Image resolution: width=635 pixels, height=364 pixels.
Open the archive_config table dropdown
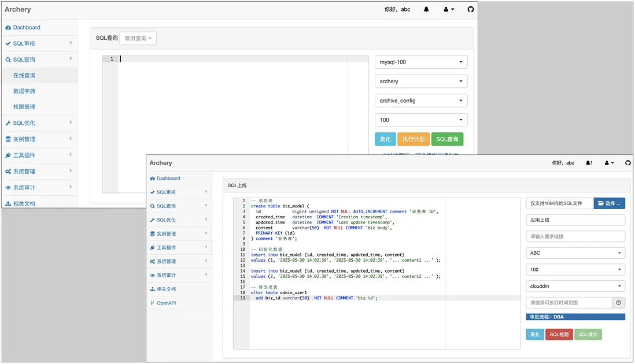(421, 101)
